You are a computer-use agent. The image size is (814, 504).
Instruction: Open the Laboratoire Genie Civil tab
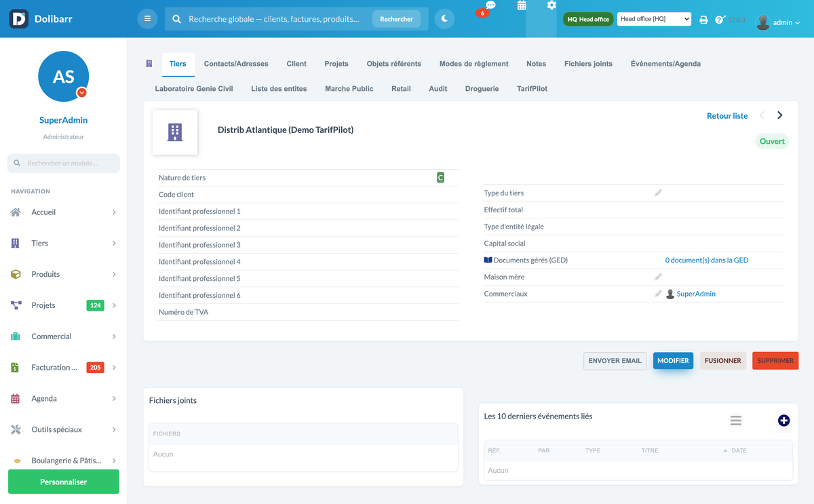(194, 89)
